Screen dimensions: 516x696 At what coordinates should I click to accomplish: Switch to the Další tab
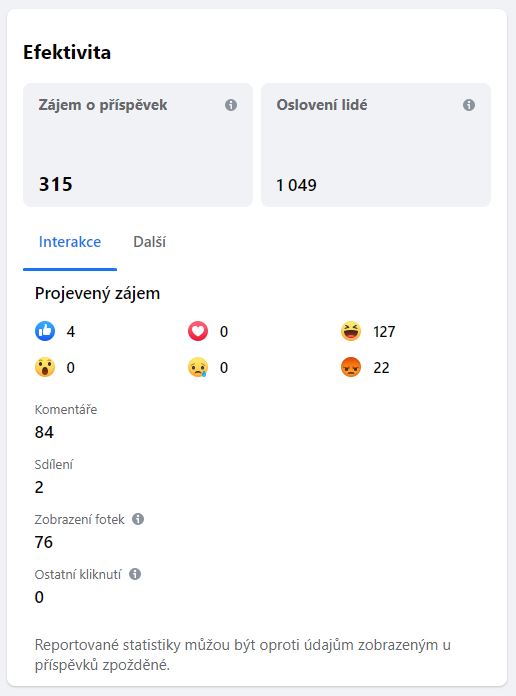pos(150,242)
